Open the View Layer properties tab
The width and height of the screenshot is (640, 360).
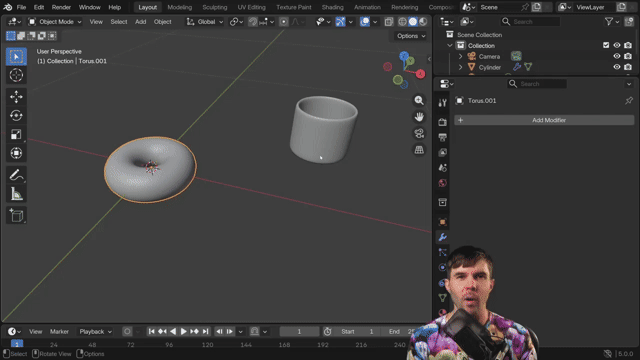[x=442, y=153]
